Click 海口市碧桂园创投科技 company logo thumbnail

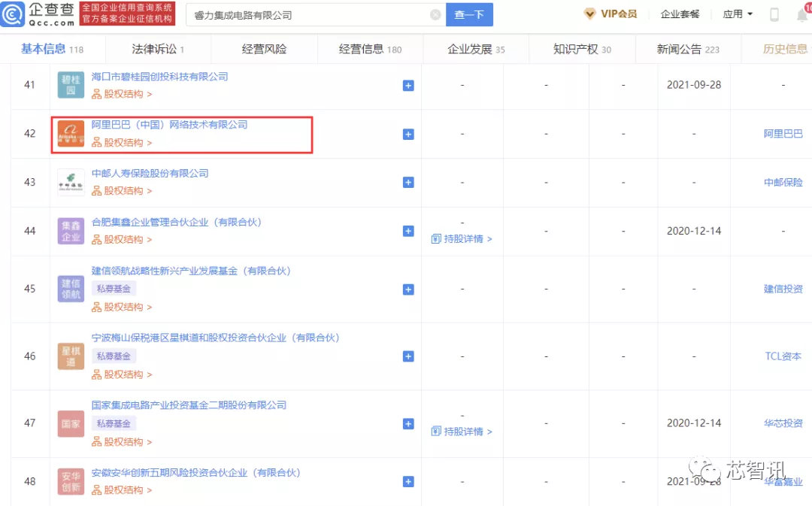pyautogui.click(x=71, y=85)
